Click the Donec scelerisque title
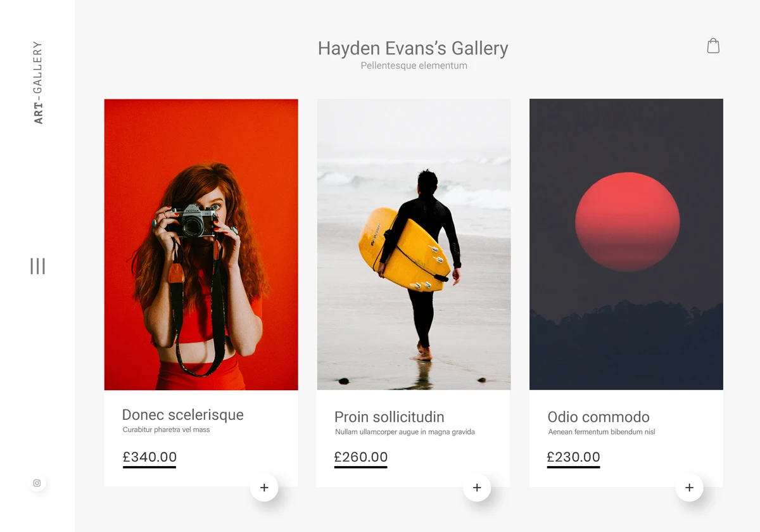This screenshot has height=532, width=760. click(182, 415)
